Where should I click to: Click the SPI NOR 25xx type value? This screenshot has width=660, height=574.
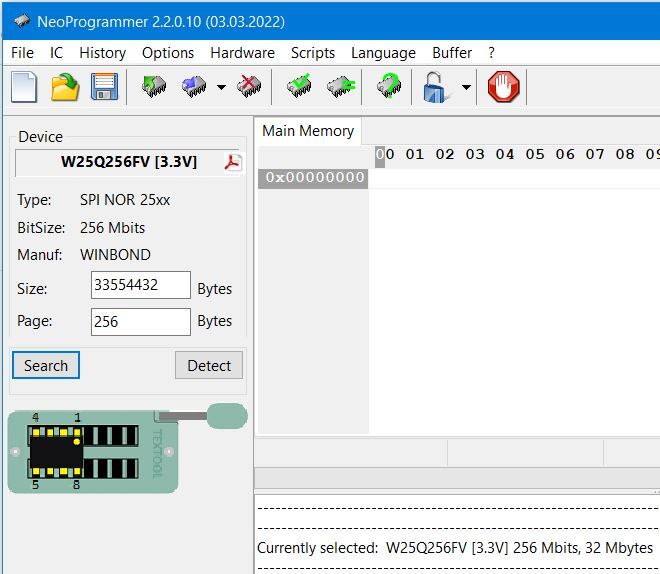tap(125, 200)
